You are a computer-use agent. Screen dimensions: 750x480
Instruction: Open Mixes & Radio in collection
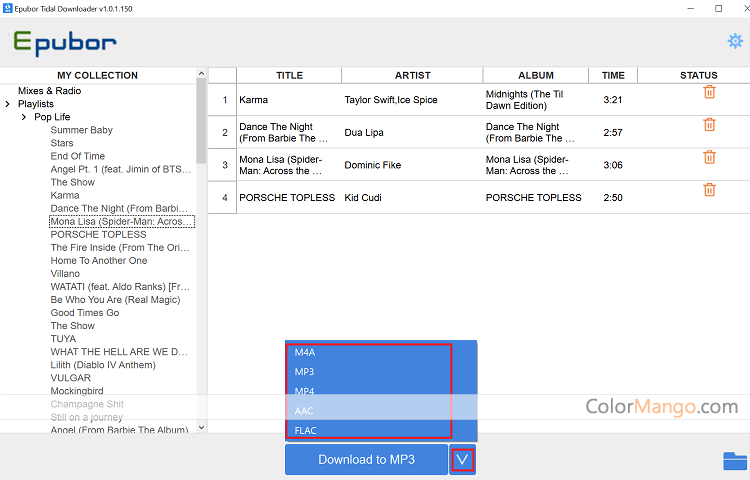(49, 91)
